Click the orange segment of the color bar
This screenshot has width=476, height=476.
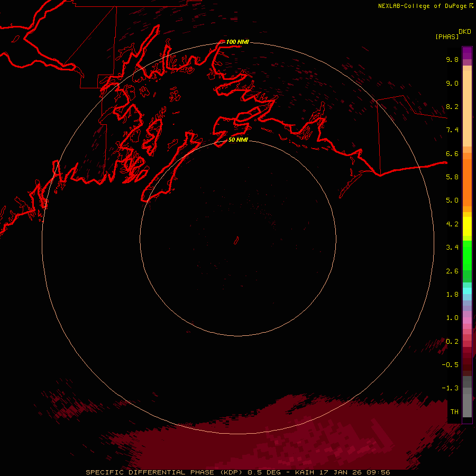(x=467, y=182)
